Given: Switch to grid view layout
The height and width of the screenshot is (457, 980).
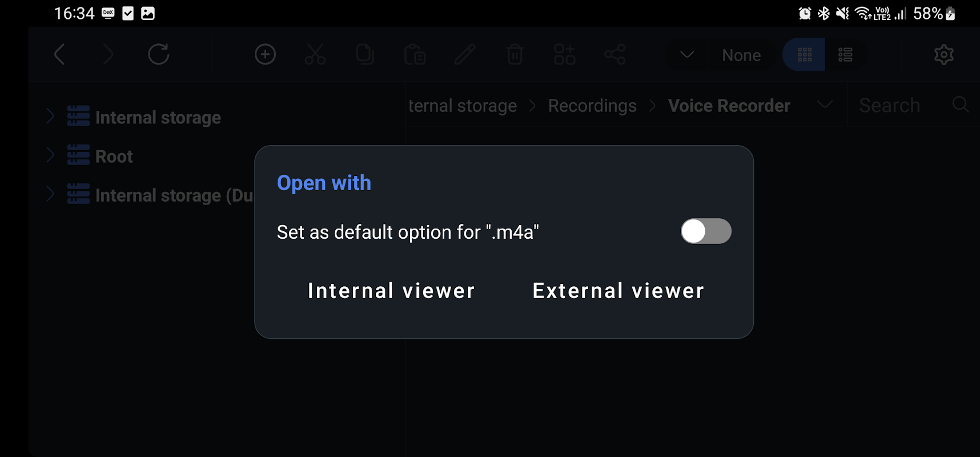Looking at the screenshot, I should pos(804,55).
